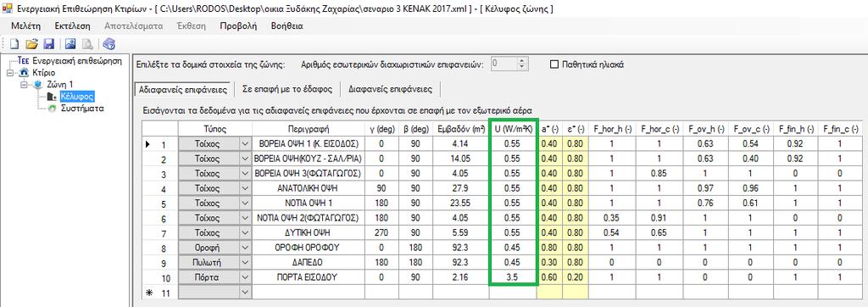The width and height of the screenshot is (868, 307).
Task: Click the Τύπος column header
Action: coord(214,129)
